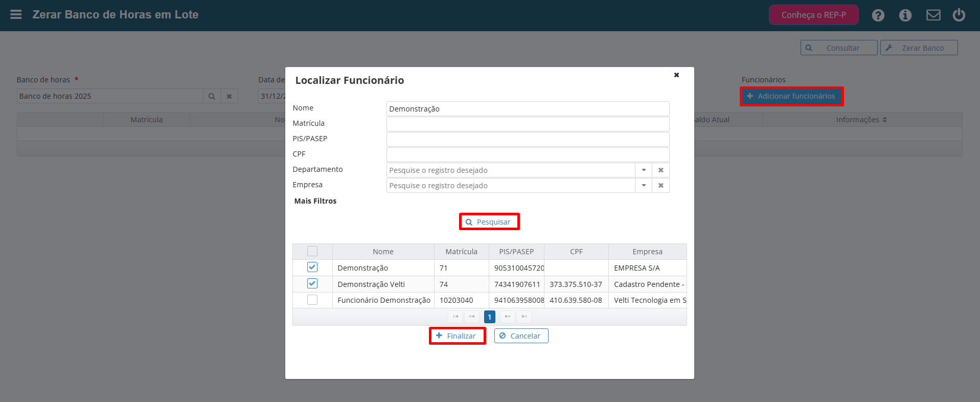Go to next page pagination icon
Viewport: 980px width, 402px height.
[x=508, y=317]
